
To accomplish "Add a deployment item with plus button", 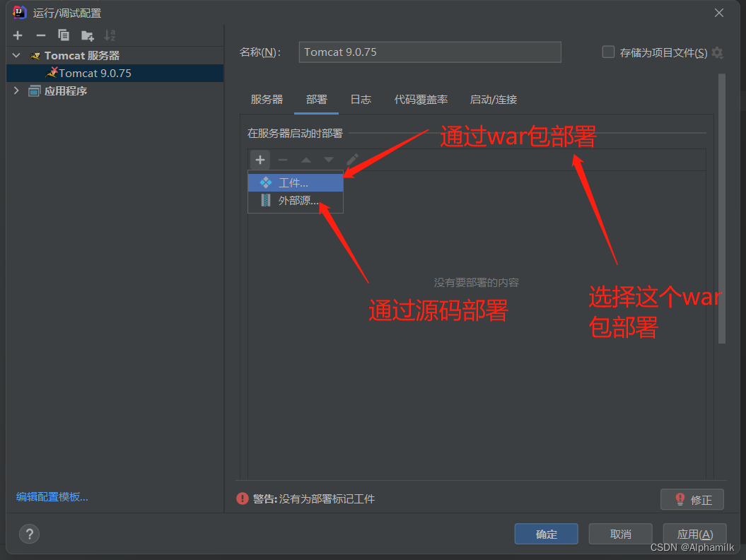I will 260,160.
